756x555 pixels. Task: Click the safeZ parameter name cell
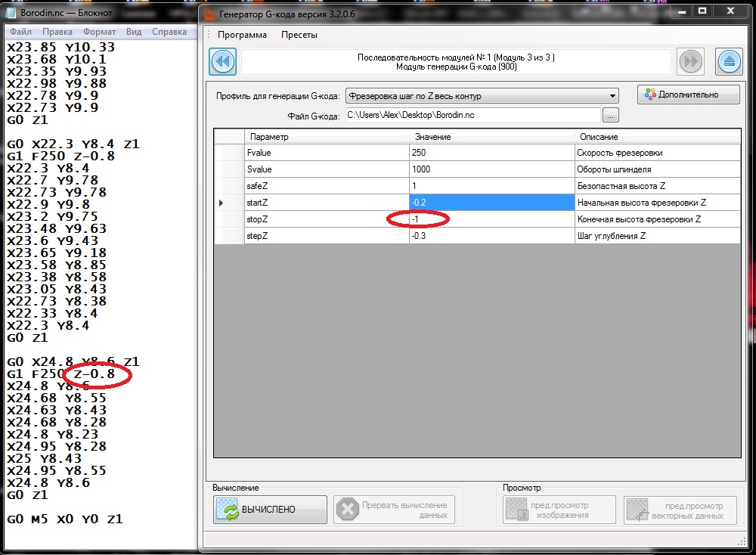click(x=327, y=186)
